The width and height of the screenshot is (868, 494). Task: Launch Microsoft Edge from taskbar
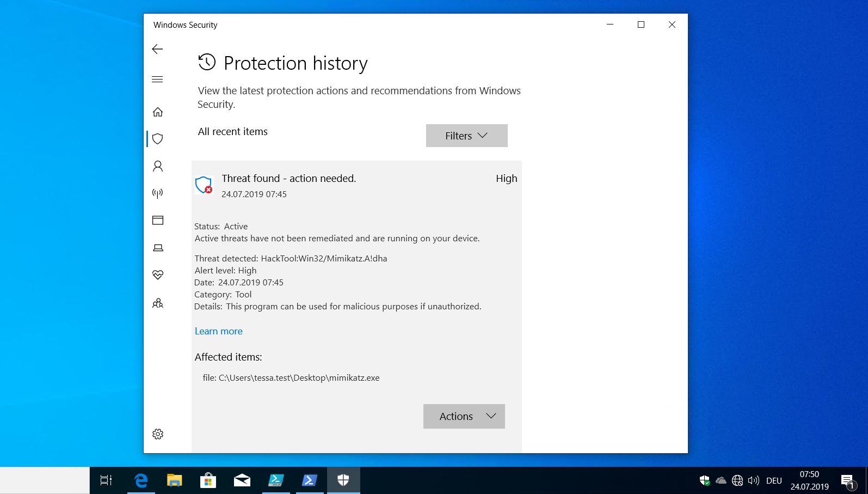(x=141, y=480)
